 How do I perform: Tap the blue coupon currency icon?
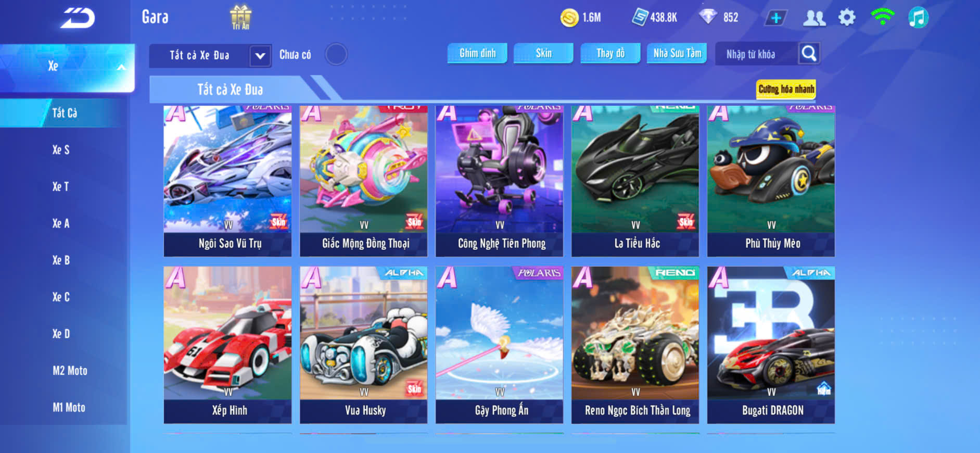(x=640, y=17)
